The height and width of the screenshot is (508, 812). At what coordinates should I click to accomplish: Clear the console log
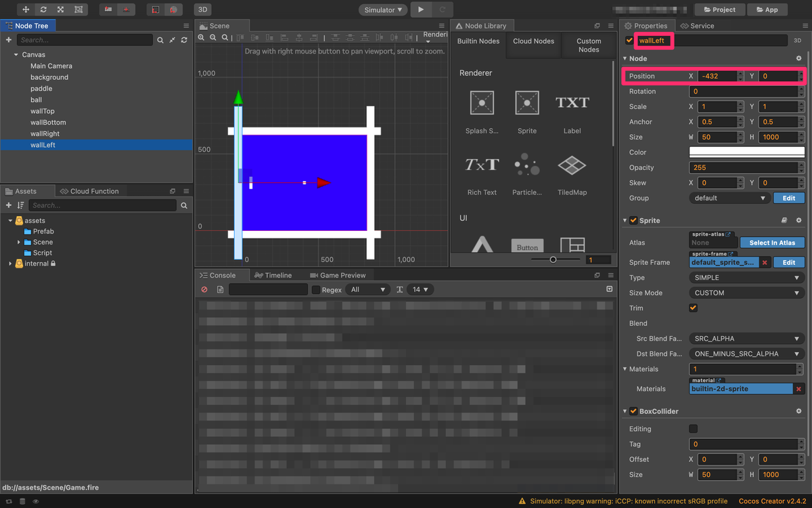click(204, 289)
